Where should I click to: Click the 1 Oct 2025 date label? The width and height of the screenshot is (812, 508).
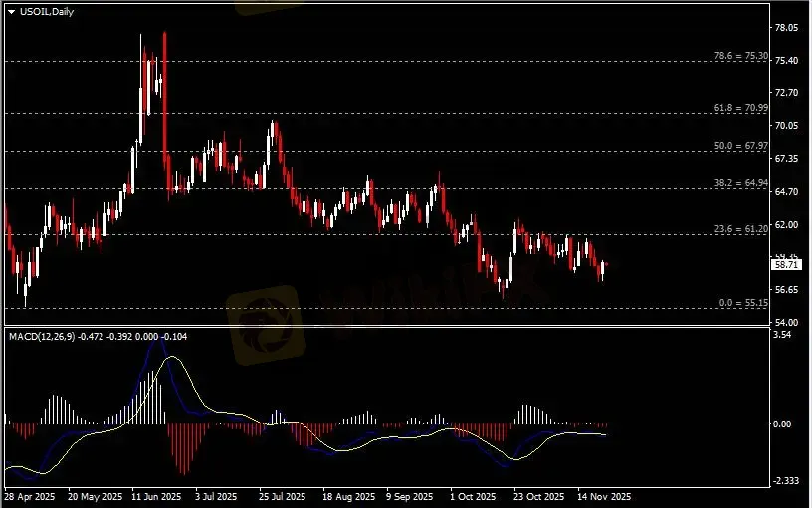[473, 497]
